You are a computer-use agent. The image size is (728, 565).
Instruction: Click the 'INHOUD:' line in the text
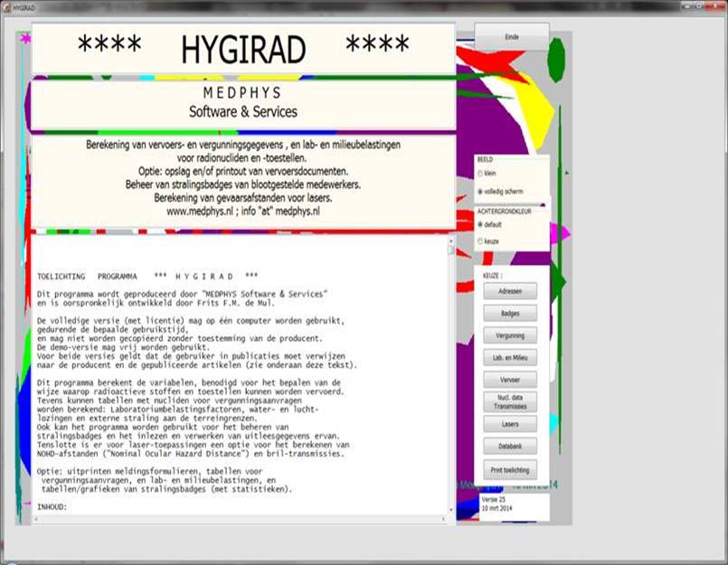[x=52, y=507]
